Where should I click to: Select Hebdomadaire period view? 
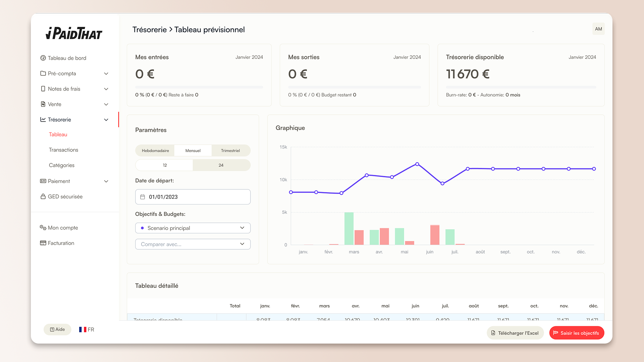click(x=155, y=150)
